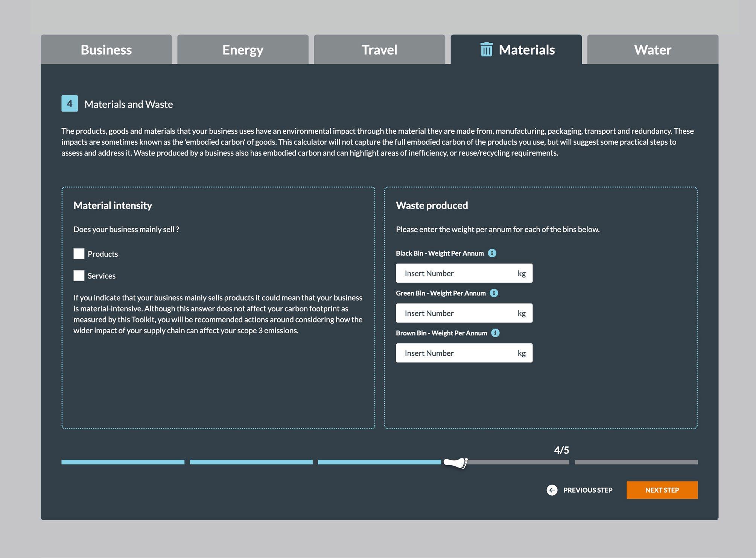The height and width of the screenshot is (558, 756).
Task: Click the Black Bin info icon
Action: pos(492,253)
